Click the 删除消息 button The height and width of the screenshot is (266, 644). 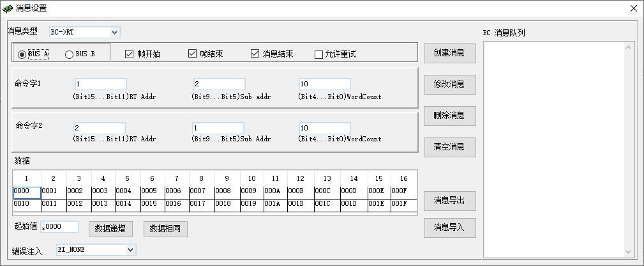449,116
